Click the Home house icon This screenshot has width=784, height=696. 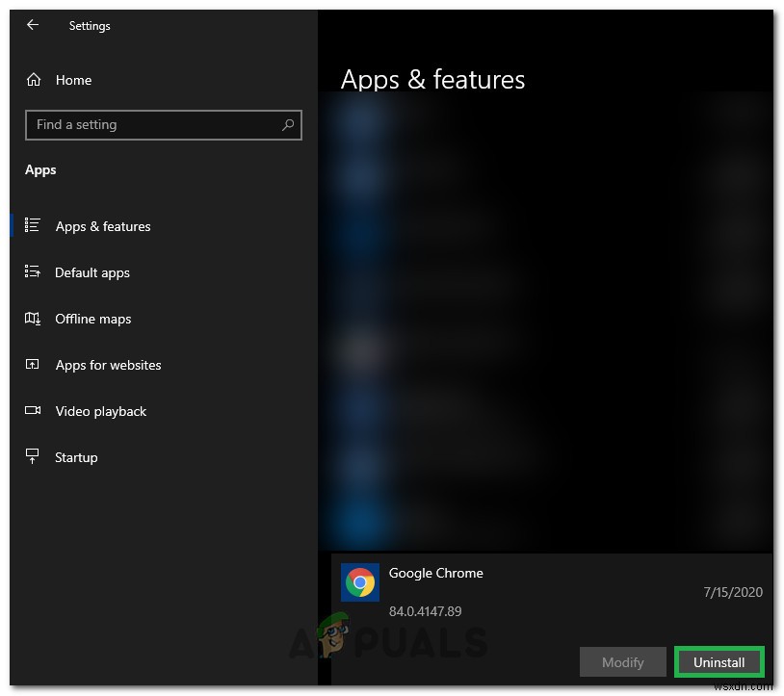[33, 80]
